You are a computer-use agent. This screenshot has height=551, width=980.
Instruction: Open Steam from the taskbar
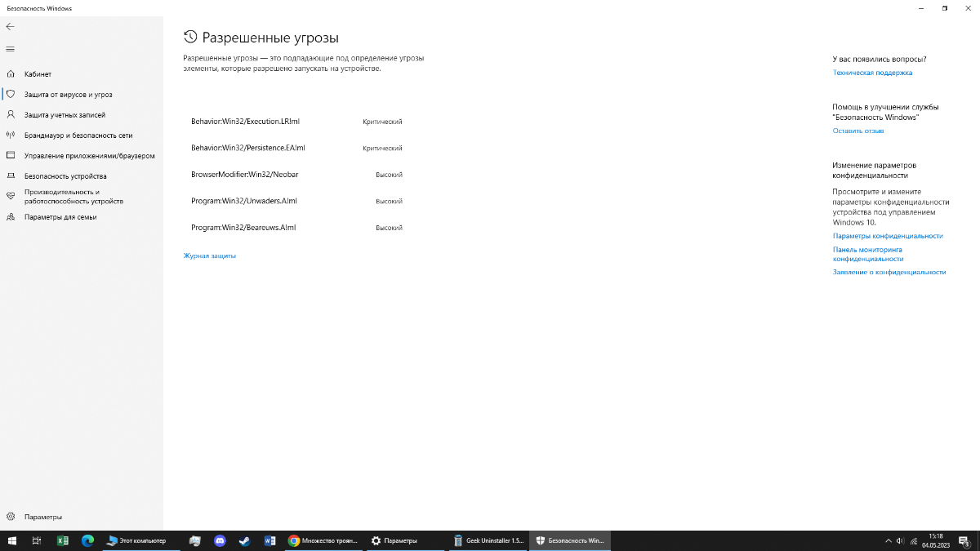coord(244,540)
